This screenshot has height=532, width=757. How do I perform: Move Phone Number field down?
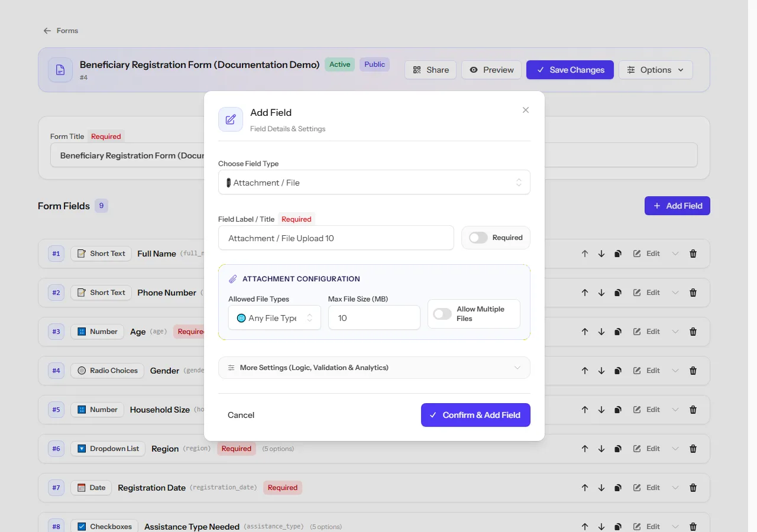(601, 293)
